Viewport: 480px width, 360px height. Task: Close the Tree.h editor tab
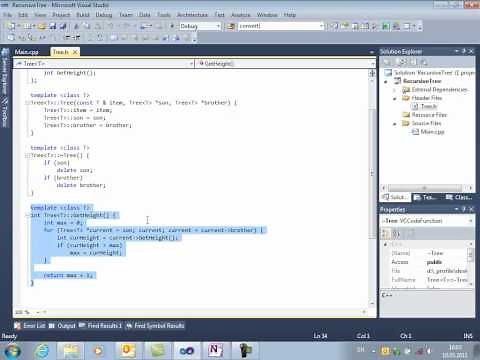pyautogui.click(x=75, y=52)
